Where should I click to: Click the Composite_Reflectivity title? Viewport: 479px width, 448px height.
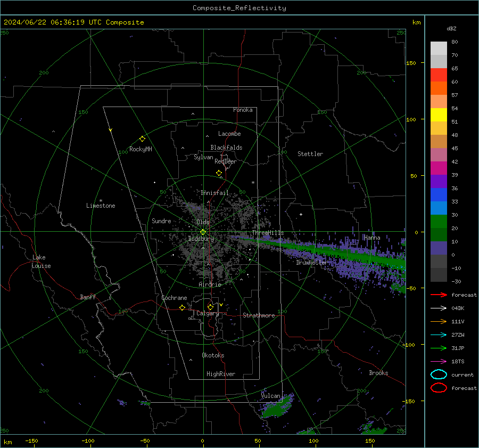[240, 8]
